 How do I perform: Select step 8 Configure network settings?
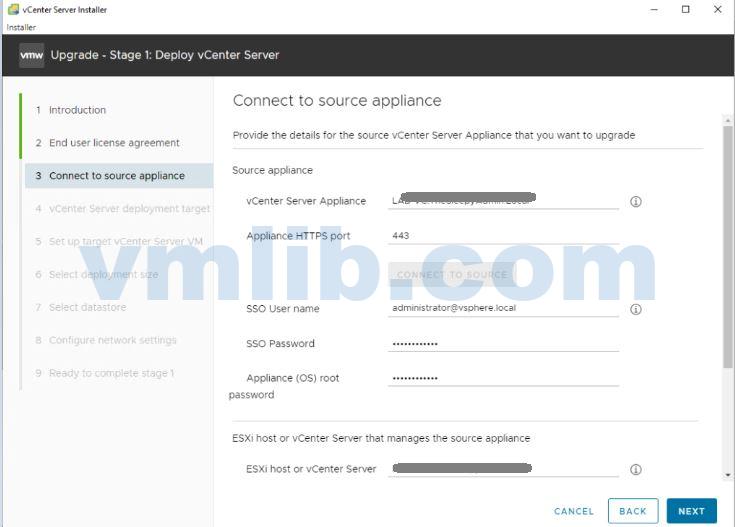[x=106, y=340]
